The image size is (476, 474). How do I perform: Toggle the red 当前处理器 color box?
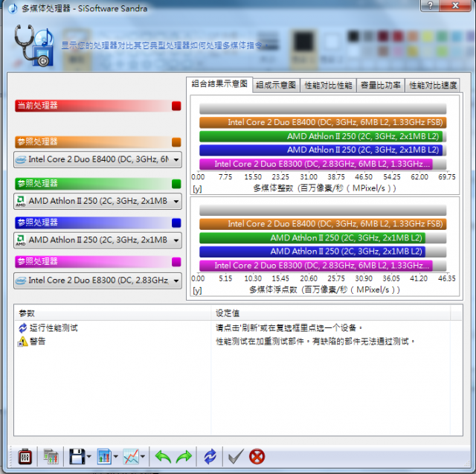point(176,106)
